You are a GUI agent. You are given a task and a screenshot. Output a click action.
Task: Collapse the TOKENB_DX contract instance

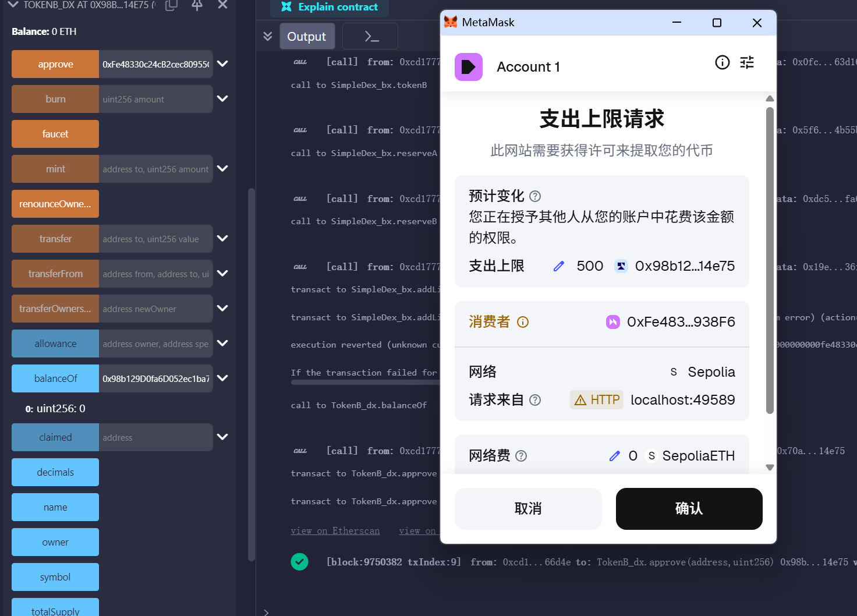click(13, 5)
